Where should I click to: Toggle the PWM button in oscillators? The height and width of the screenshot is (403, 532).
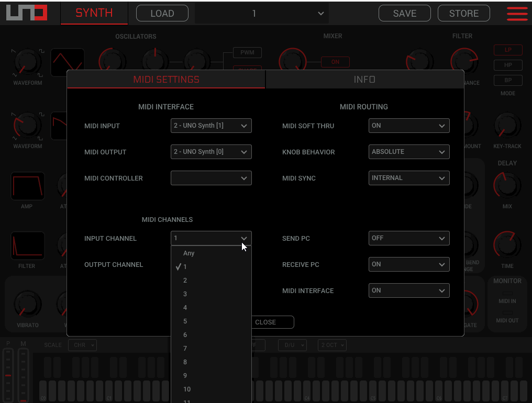[247, 52]
